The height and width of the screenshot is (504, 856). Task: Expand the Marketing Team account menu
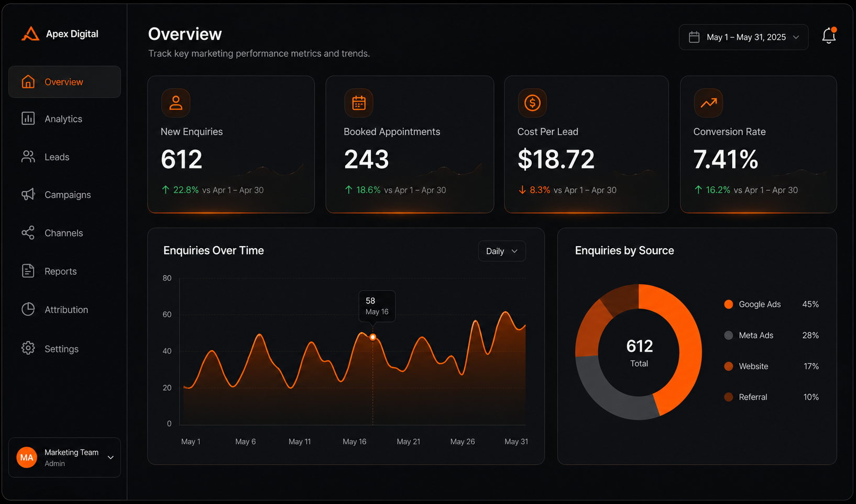64,457
